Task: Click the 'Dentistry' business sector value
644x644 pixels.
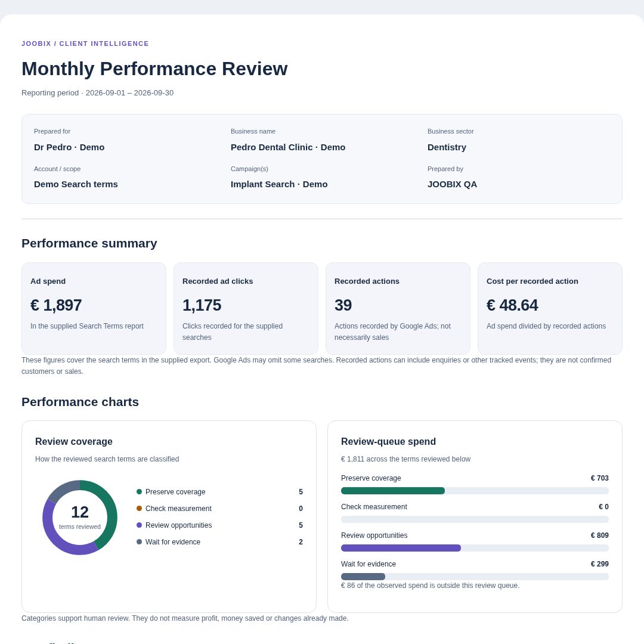Action: [447, 147]
